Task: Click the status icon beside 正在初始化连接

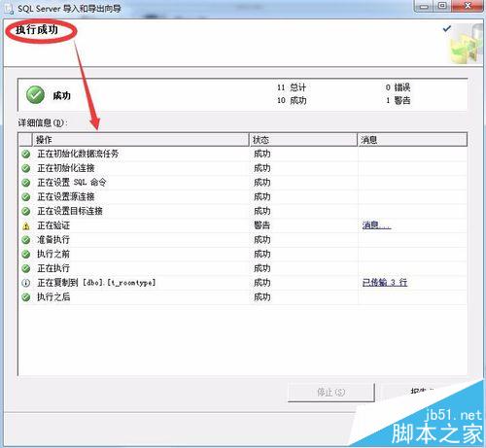Action: (x=25, y=168)
